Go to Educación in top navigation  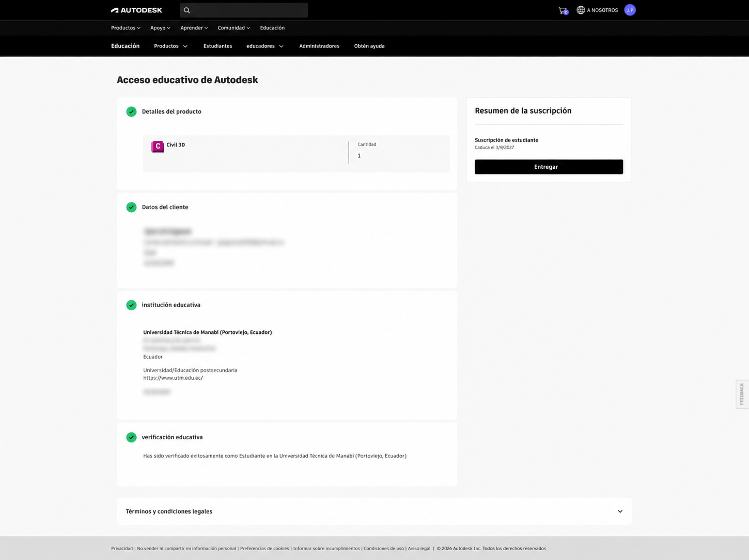(272, 28)
